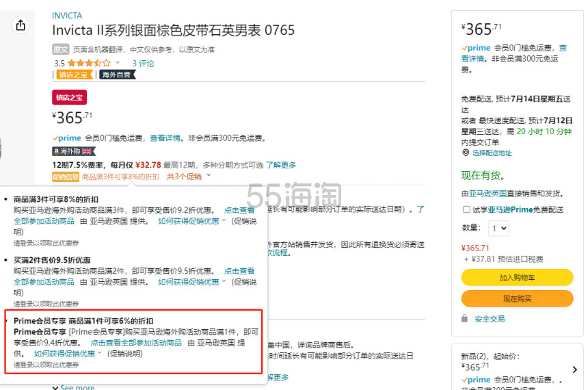This screenshot has width=588, height=390.
Task: Open 选择配送地址 delivery address link
Action: pos(492,153)
